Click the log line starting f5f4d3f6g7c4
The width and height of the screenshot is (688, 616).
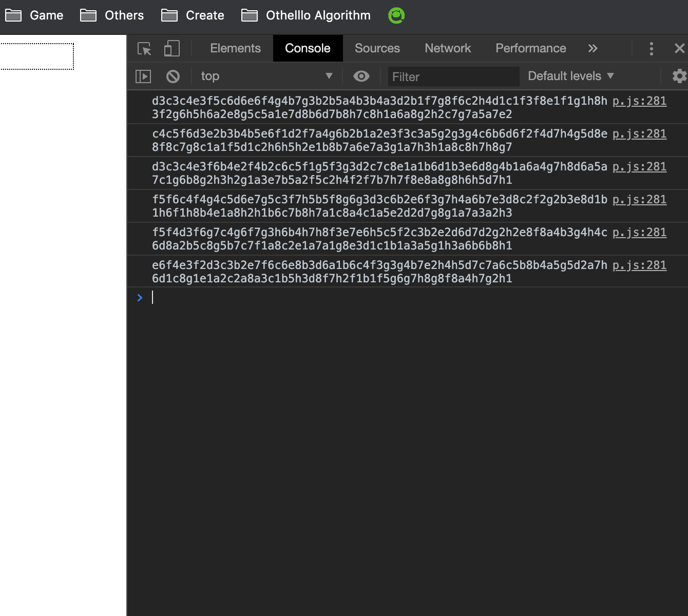(379, 239)
